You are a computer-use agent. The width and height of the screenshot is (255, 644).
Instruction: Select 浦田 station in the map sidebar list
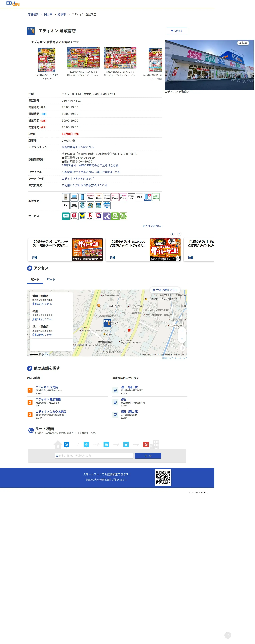[51, 300]
